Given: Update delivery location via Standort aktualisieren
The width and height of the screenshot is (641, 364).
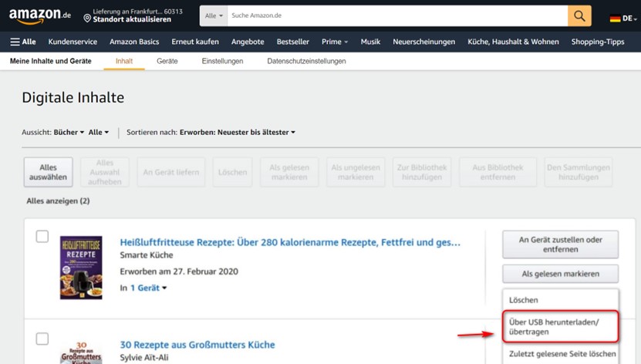Looking at the screenshot, I should pos(132,19).
